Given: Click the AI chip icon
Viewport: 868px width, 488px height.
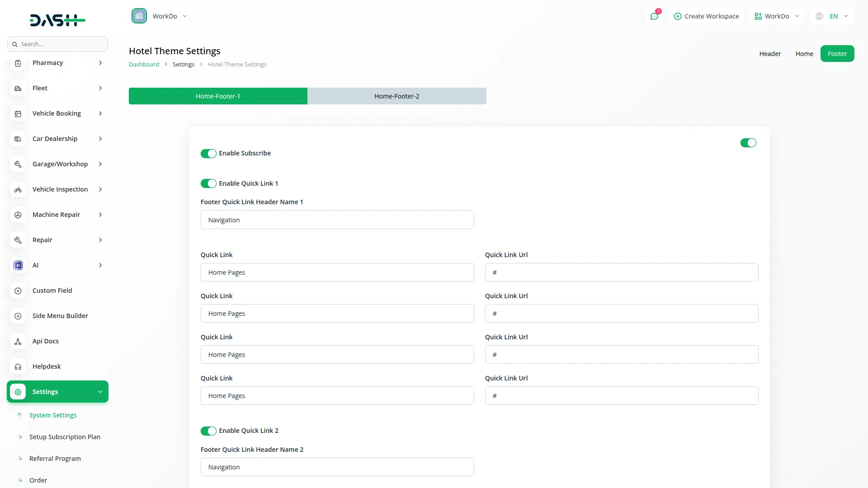Looking at the screenshot, I should [18, 266].
